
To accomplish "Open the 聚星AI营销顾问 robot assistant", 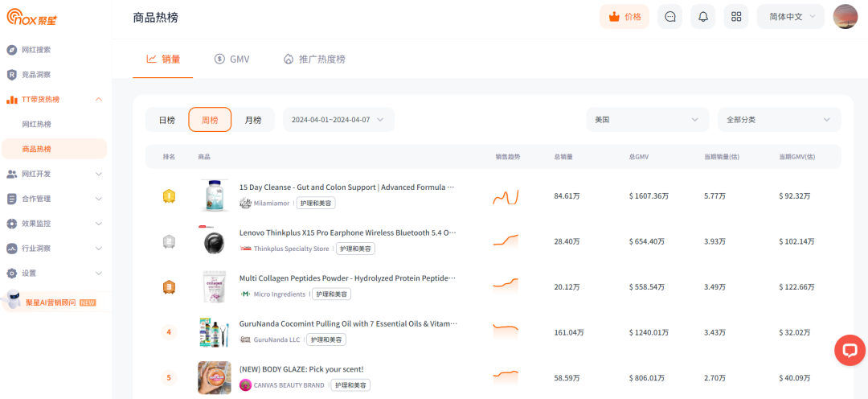I will click(54, 302).
